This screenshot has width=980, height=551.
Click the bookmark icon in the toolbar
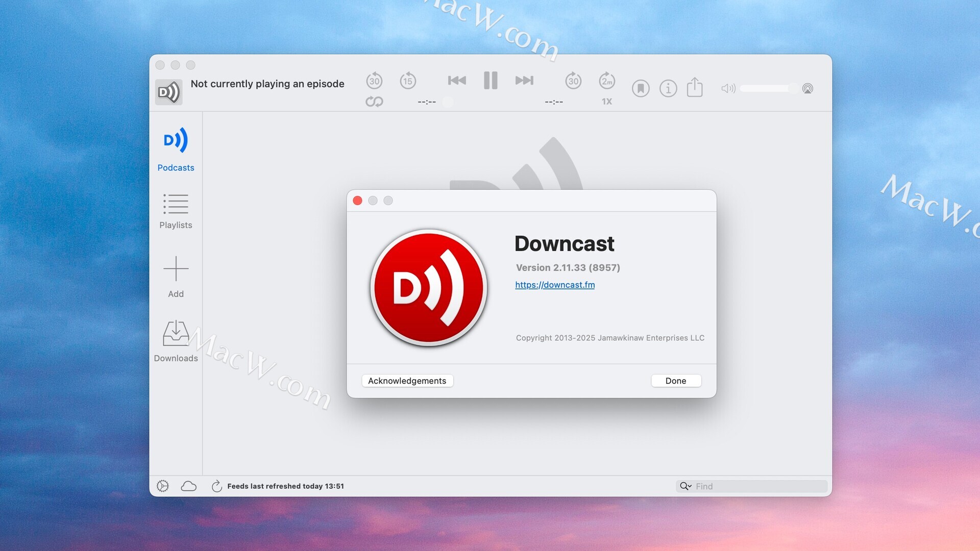pyautogui.click(x=641, y=88)
